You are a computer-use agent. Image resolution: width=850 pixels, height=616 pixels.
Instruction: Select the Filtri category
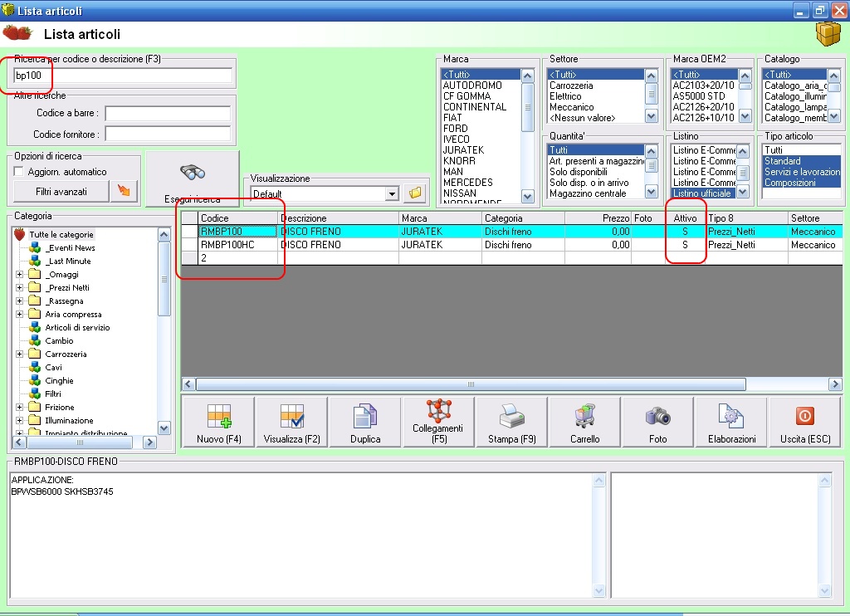(52, 394)
